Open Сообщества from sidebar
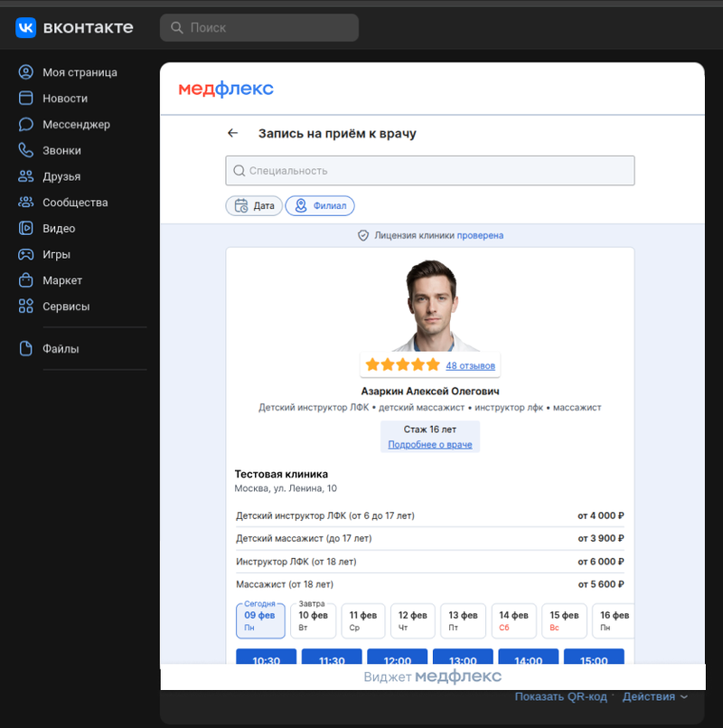 [74, 203]
